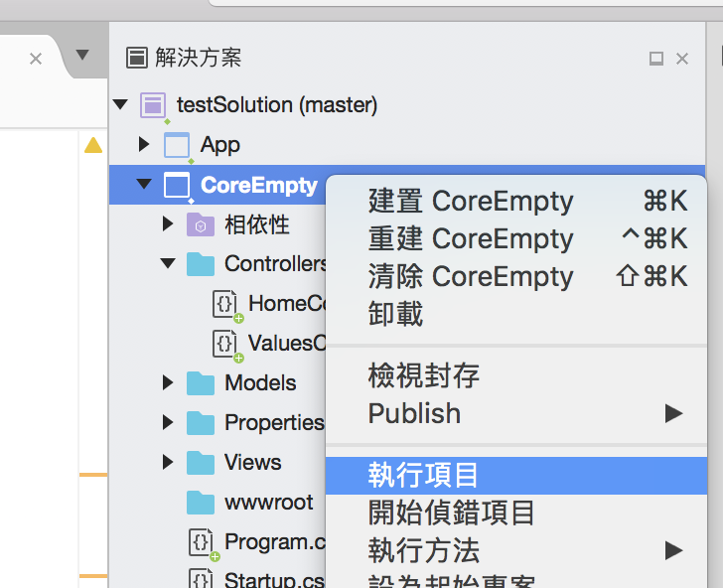This screenshot has width=723, height=588.
Task: Select 卸載 in the context menu
Action: (x=516, y=314)
